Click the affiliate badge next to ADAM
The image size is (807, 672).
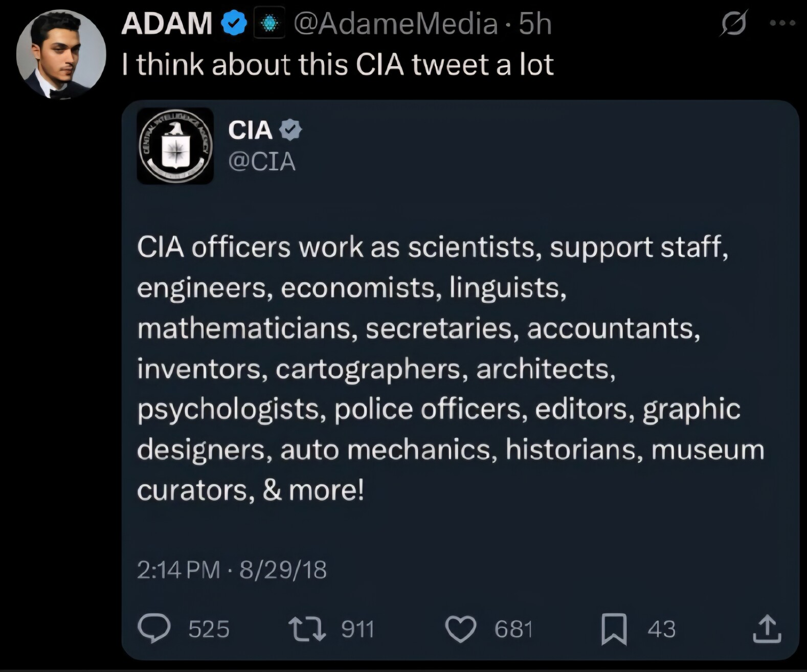[x=270, y=23]
